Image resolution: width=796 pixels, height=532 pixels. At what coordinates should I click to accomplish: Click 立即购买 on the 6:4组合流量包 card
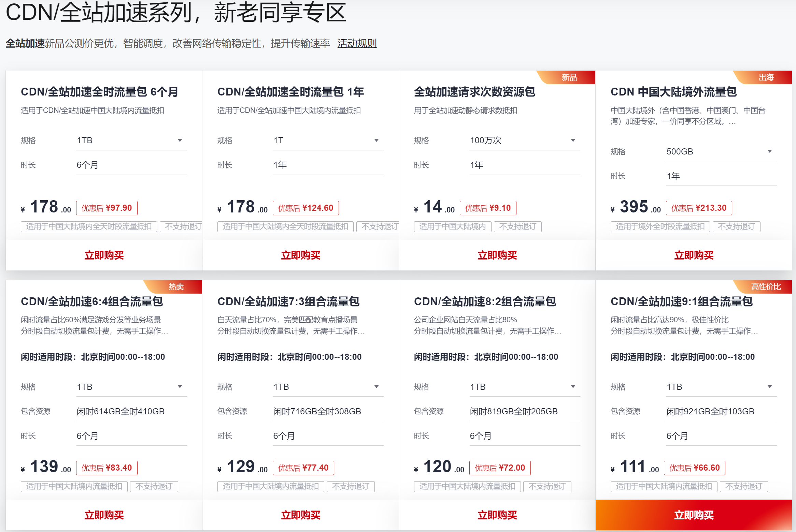pyautogui.click(x=104, y=515)
